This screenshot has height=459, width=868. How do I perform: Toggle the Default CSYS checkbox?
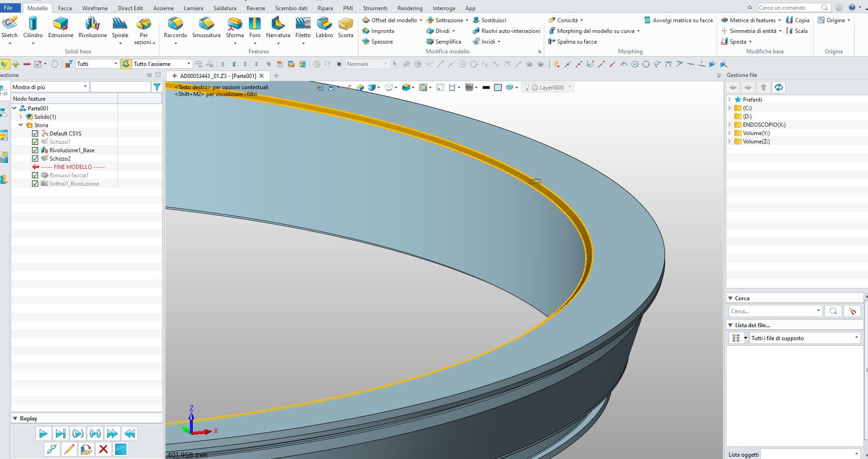coord(35,134)
